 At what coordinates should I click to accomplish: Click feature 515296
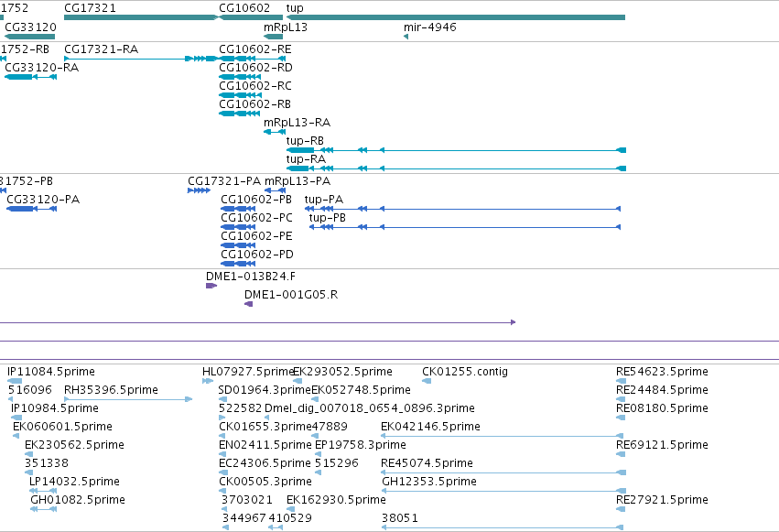click(x=318, y=473)
